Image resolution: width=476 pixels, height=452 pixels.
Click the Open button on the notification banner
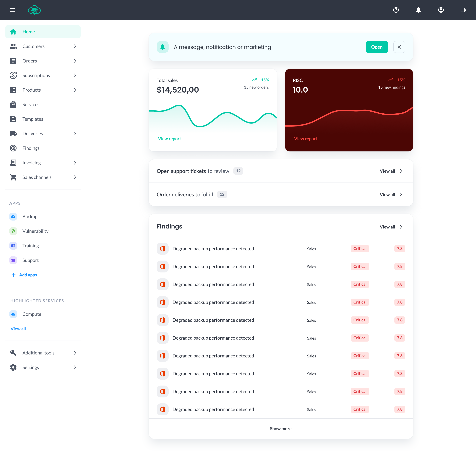tap(377, 47)
